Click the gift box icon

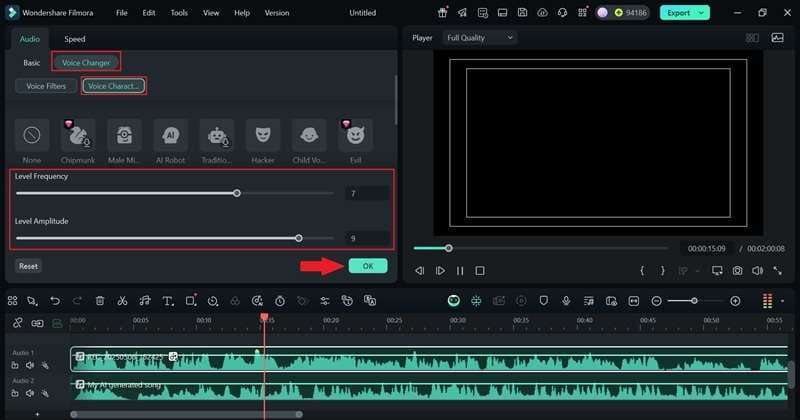click(x=442, y=13)
